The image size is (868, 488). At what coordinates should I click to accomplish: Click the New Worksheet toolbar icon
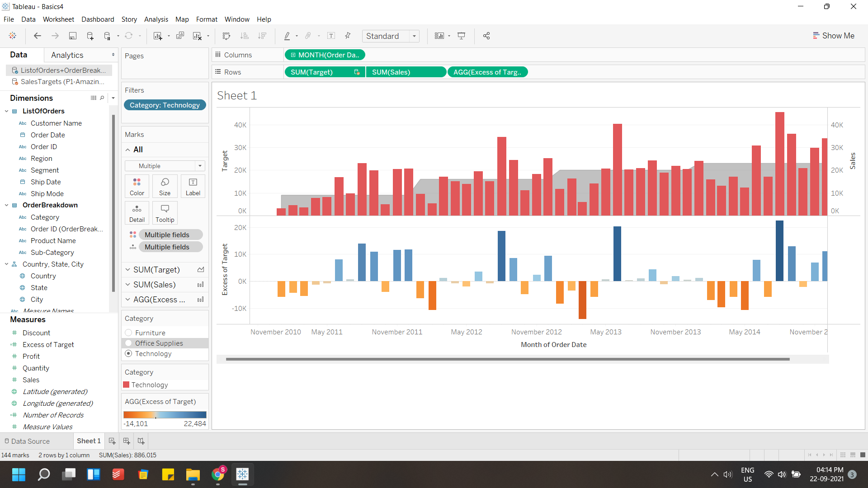click(158, 36)
